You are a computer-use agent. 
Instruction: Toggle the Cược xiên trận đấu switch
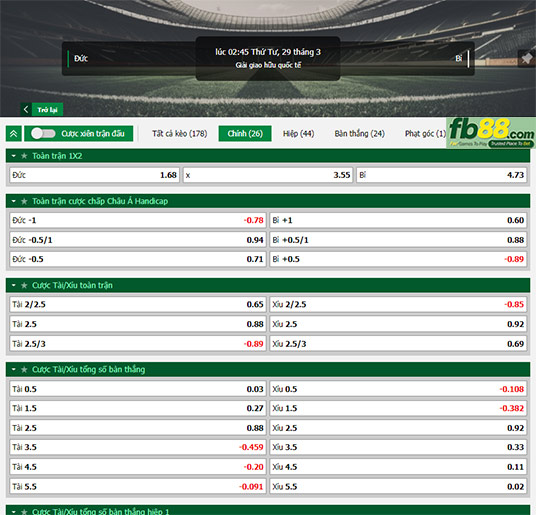(x=43, y=134)
